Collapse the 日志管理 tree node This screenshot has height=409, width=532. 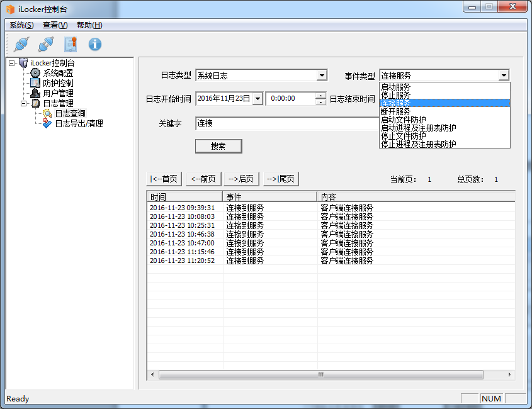(24, 103)
